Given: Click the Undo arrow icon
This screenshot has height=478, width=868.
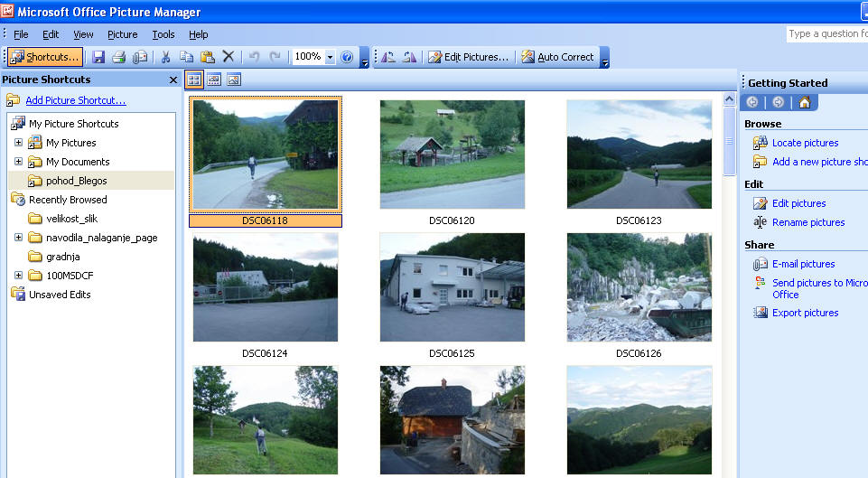Looking at the screenshot, I should (254, 57).
